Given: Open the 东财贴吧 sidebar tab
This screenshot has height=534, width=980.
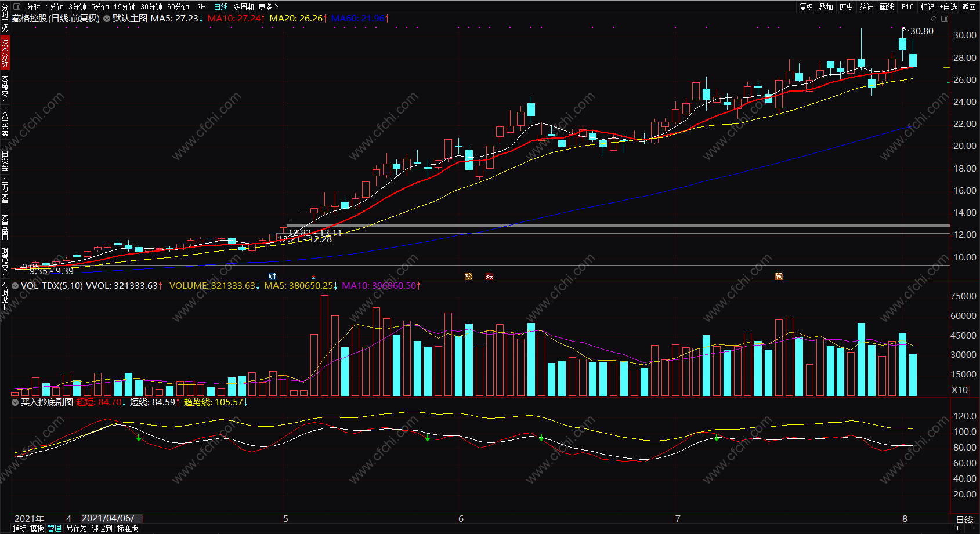Looking at the screenshot, I should (x=5, y=296).
